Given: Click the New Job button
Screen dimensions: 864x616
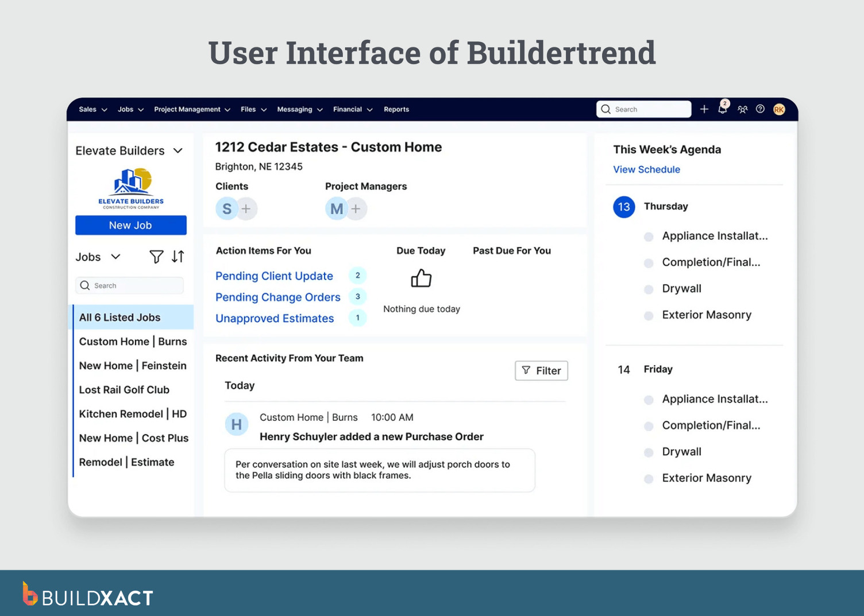Looking at the screenshot, I should coord(130,225).
